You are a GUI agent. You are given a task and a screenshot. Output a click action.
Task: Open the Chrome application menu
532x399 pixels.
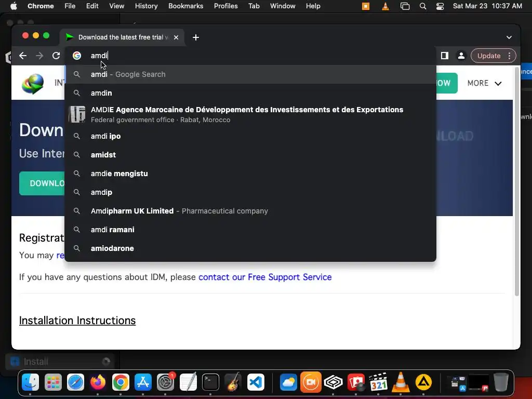pyautogui.click(x=41, y=6)
